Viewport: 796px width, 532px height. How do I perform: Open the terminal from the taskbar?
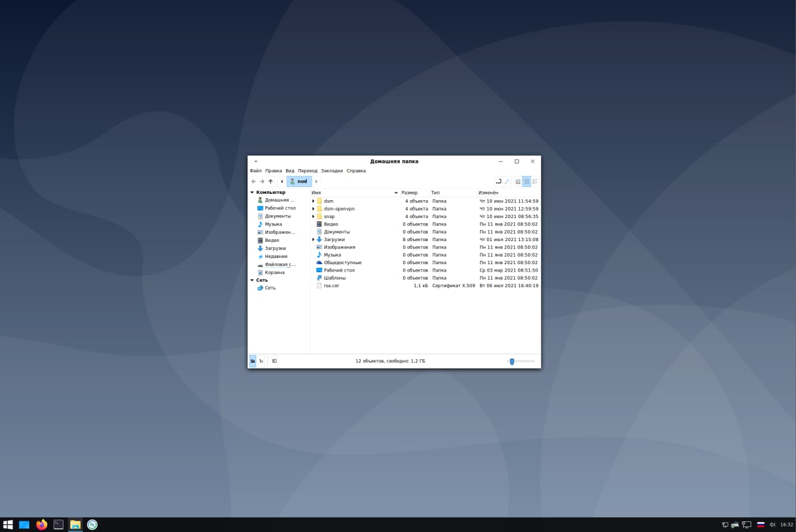point(58,525)
